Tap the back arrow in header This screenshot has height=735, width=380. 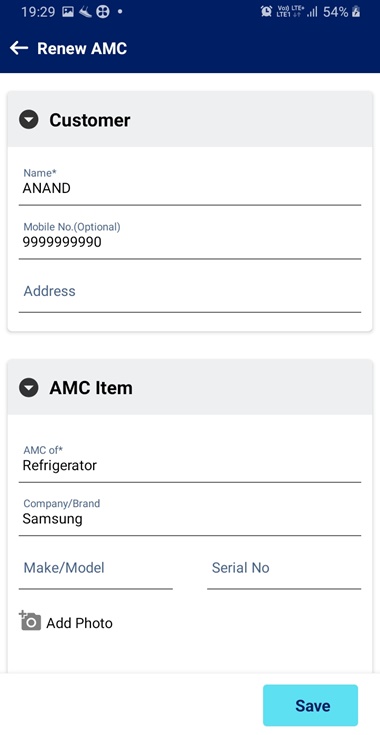click(19, 48)
